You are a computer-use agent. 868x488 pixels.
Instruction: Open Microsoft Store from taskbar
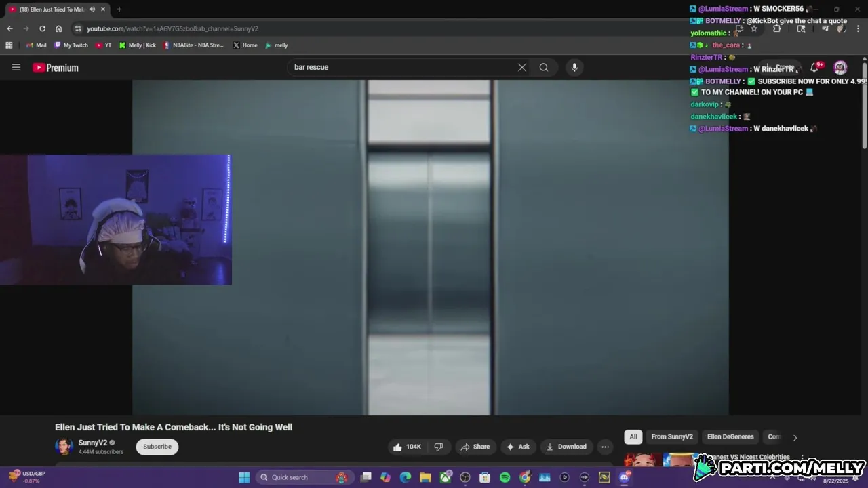pos(485,477)
